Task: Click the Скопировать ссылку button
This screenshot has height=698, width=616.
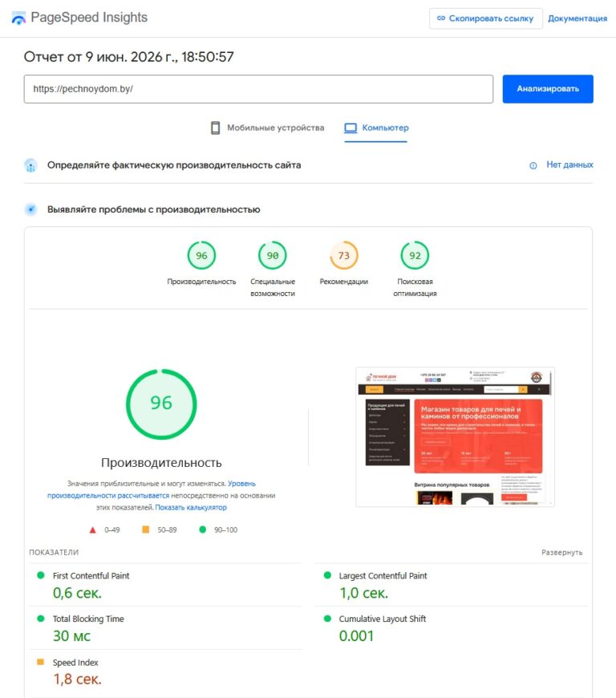Action: point(485,18)
